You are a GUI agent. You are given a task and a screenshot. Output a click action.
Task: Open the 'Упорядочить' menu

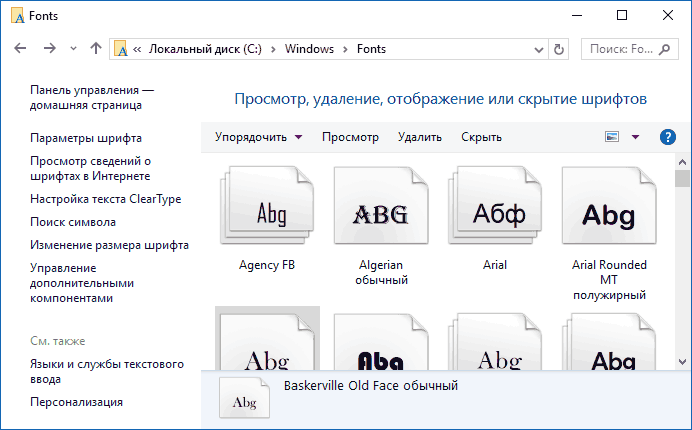pos(259,137)
